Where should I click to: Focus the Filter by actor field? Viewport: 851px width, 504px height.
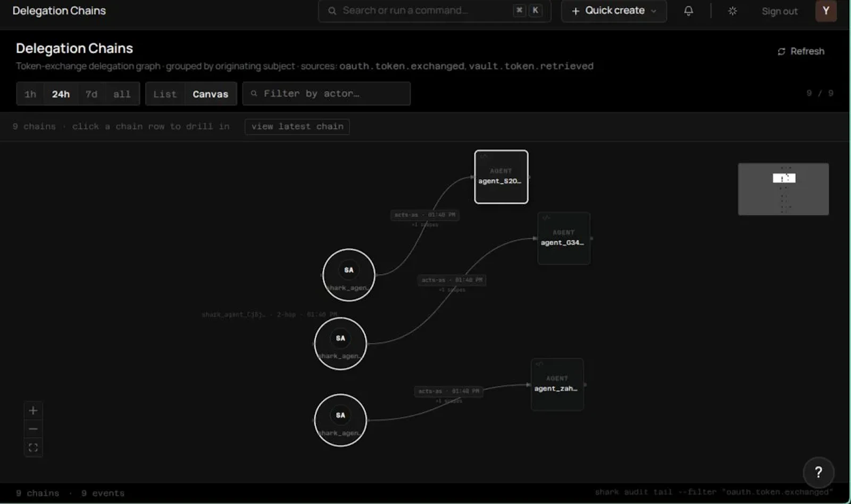(x=326, y=94)
